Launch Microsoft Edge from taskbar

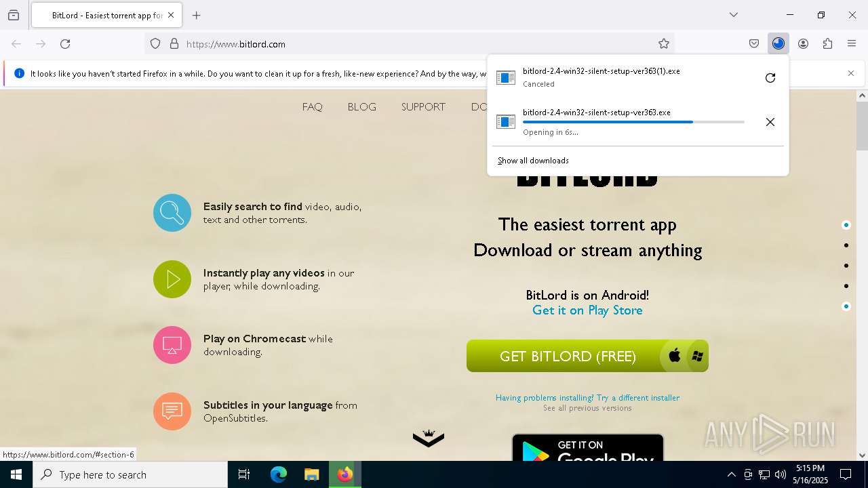pyautogui.click(x=279, y=474)
